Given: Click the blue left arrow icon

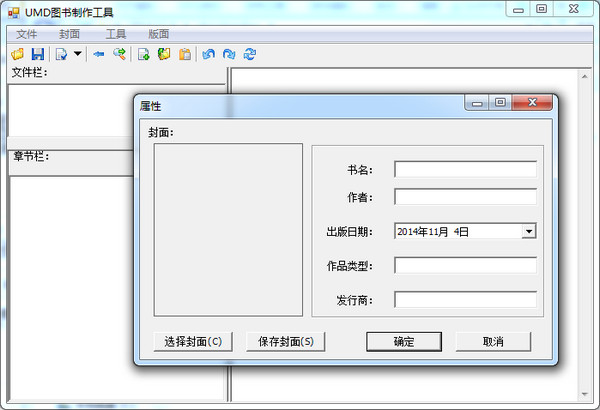Looking at the screenshot, I should click(x=99, y=54).
